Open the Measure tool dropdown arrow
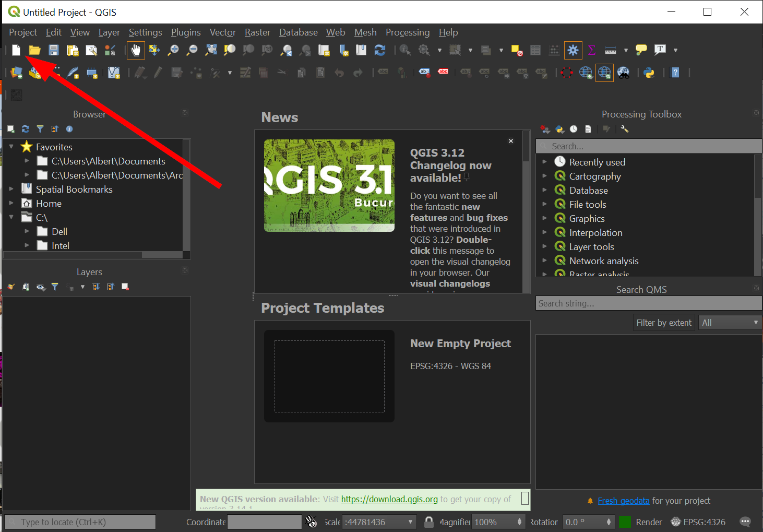The width and height of the screenshot is (763, 532). pos(626,51)
